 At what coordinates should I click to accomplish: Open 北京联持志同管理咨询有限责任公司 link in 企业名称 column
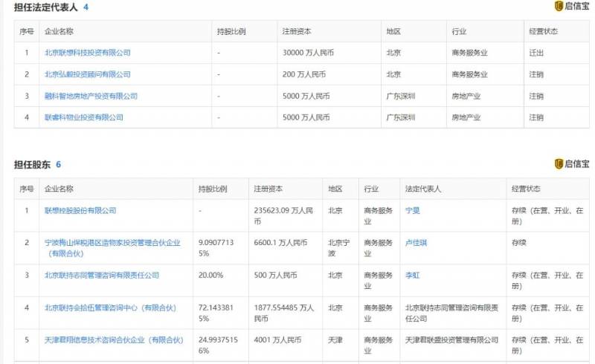tap(102, 276)
